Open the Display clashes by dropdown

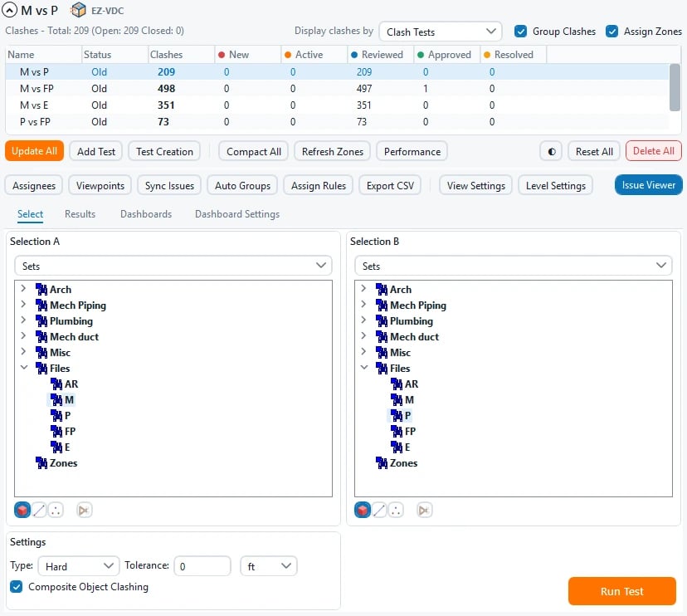tap(441, 32)
